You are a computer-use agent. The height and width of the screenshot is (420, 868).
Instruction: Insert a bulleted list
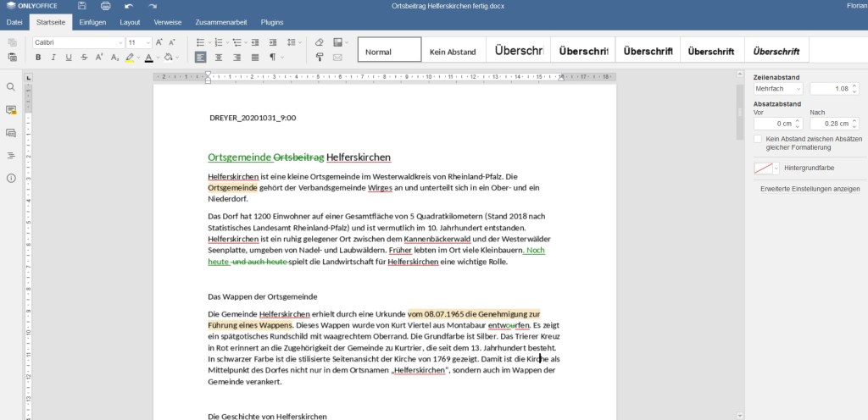click(x=200, y=42)
